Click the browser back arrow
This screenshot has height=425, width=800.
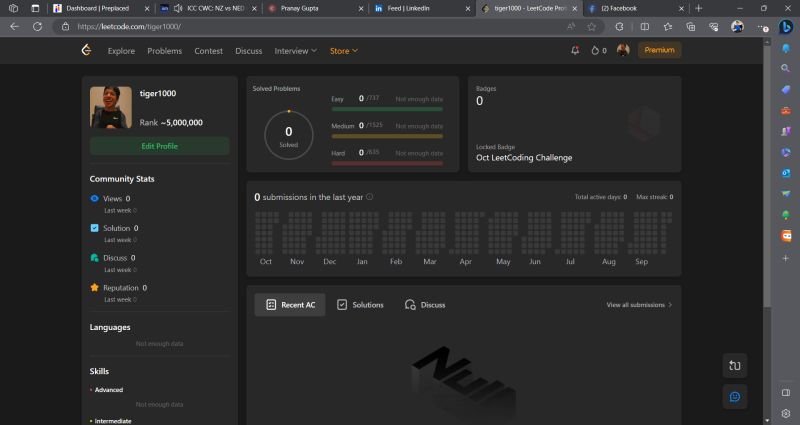[14, 27]
